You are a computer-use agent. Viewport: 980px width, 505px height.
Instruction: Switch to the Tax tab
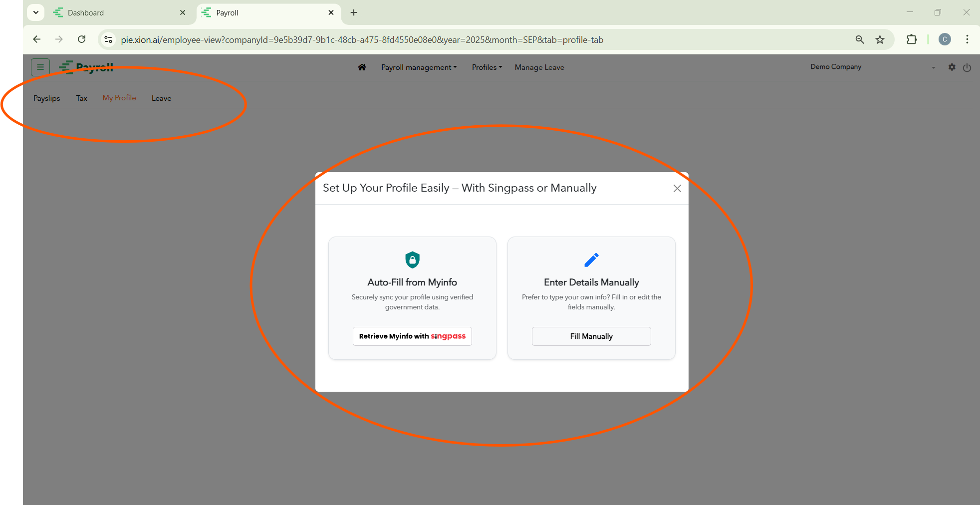click(82, 98)
